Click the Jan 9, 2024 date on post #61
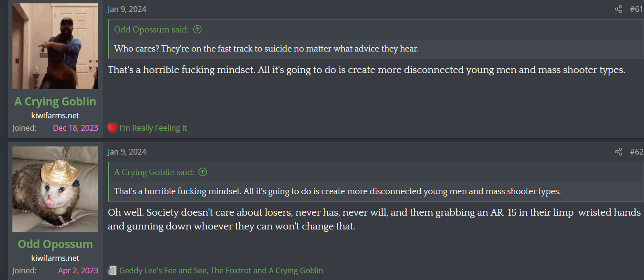The image size is (644, 280). pyautogui.click(x=127, y=9)
